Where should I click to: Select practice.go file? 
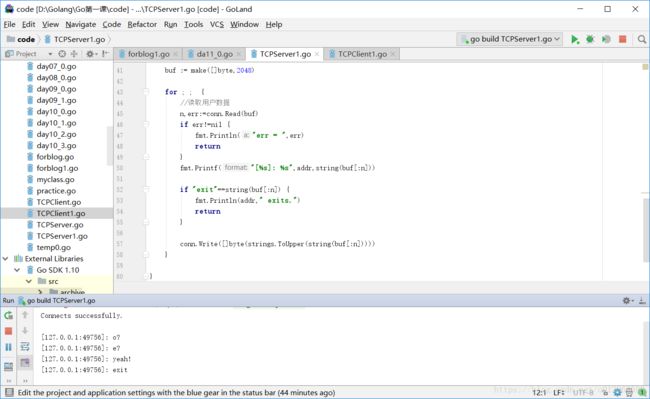click(x=56, y=191)
